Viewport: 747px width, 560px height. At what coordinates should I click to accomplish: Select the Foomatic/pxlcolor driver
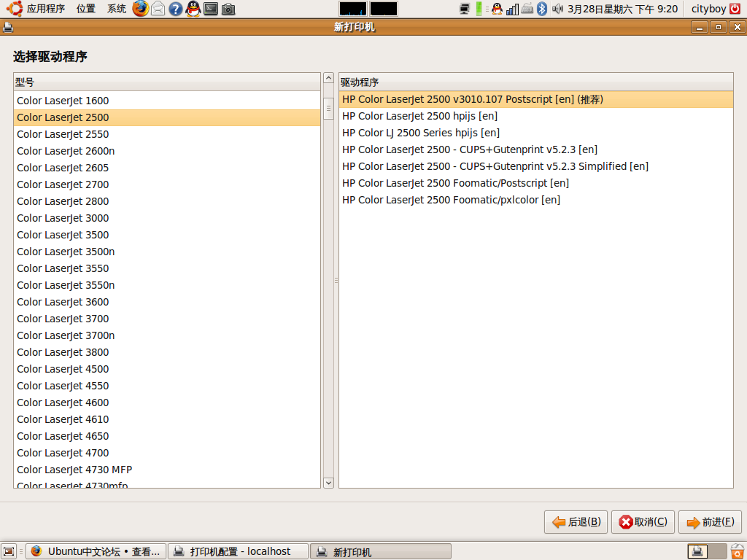[536, 200]
